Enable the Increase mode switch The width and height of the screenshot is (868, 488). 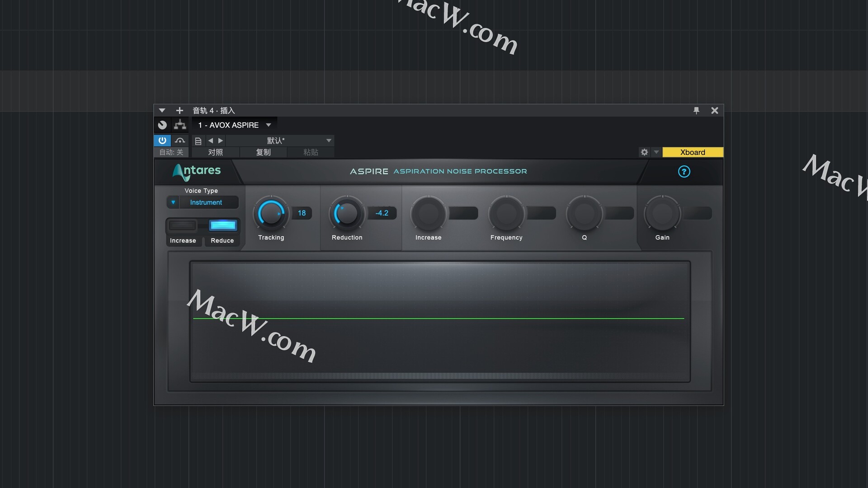click(183, 225)
